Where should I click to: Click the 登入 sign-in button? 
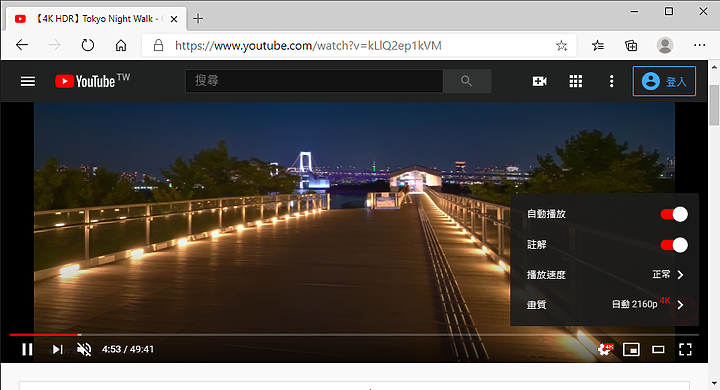tap(664, 81)
